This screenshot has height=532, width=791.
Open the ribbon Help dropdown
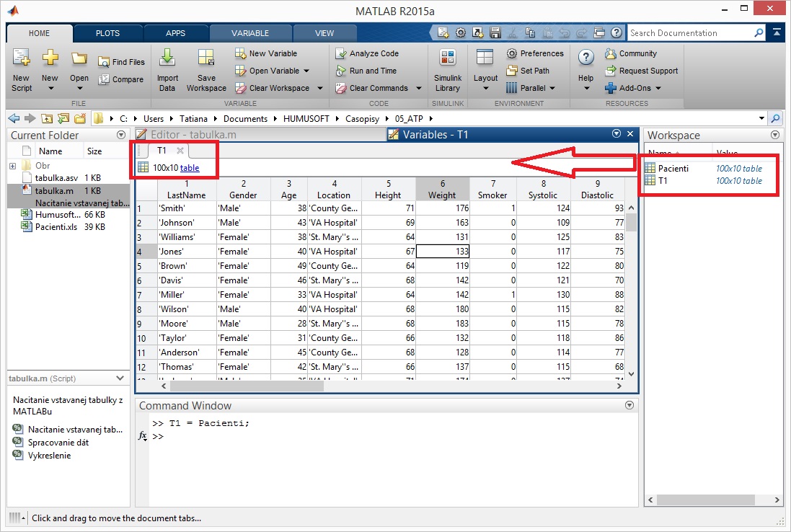click(x=586, y=89)
